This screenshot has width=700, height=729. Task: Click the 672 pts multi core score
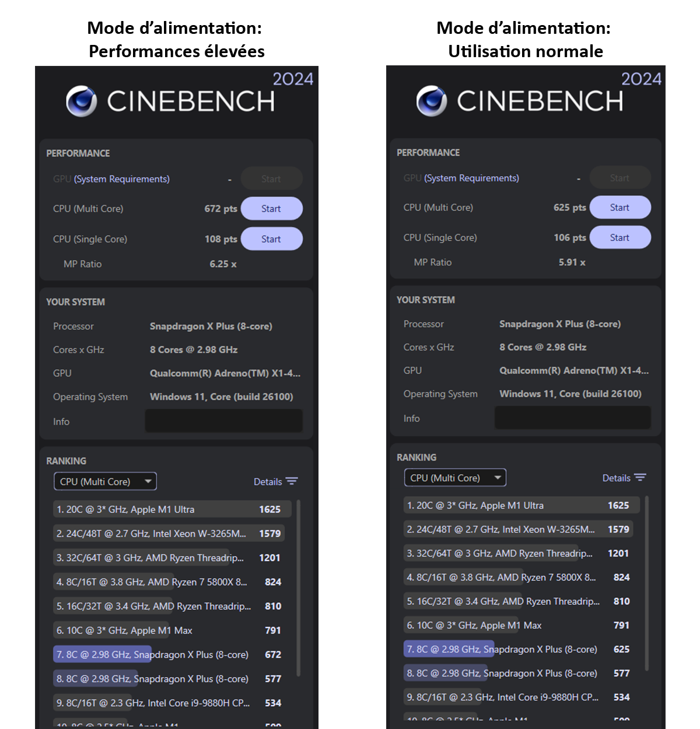pos(220,208)
